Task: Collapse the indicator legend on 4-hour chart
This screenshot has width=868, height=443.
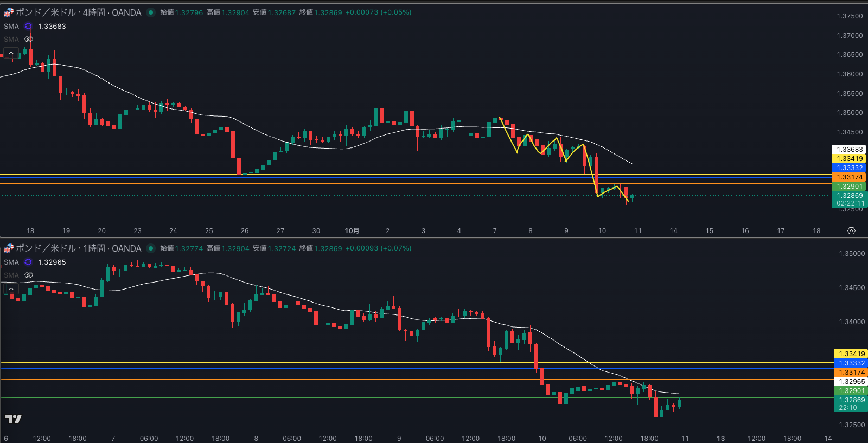Action: (11, 53)
